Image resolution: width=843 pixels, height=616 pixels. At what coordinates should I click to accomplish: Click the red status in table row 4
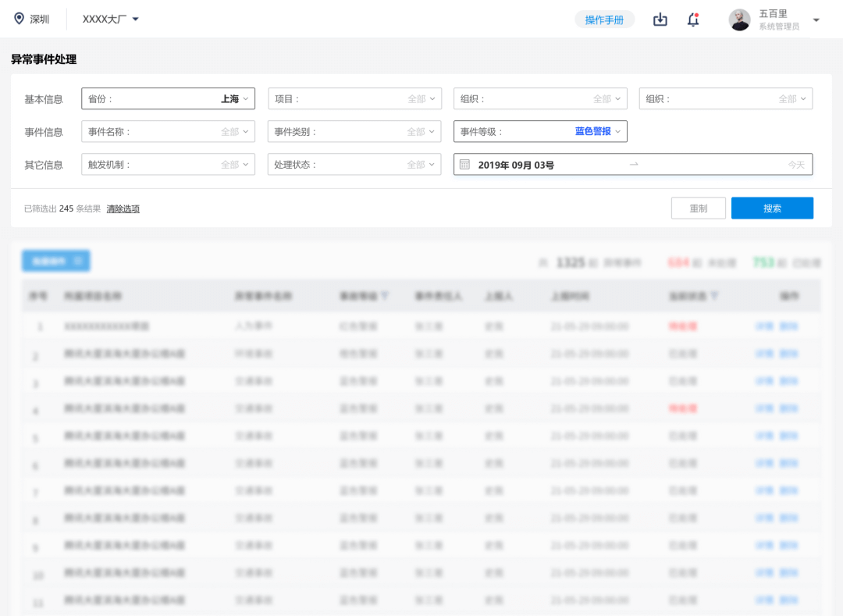pyautogui.click(x=683, y=408)
